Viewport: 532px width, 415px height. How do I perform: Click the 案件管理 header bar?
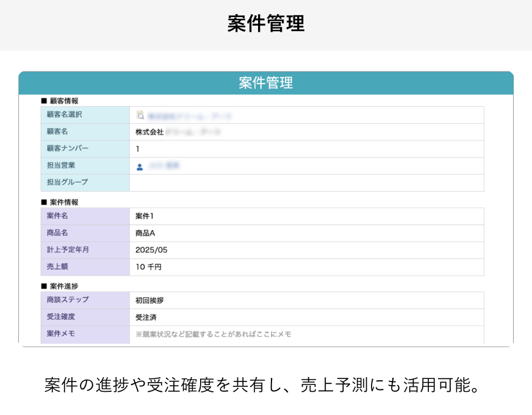pos(266,83)
